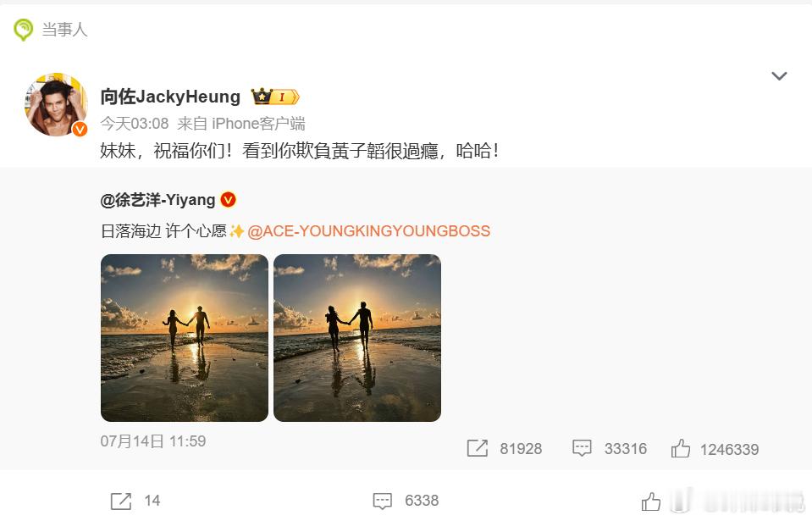This screenshot has width=812, height=521.
Task: Open 向佐JackyHeung username link
Action: [170, 97]
